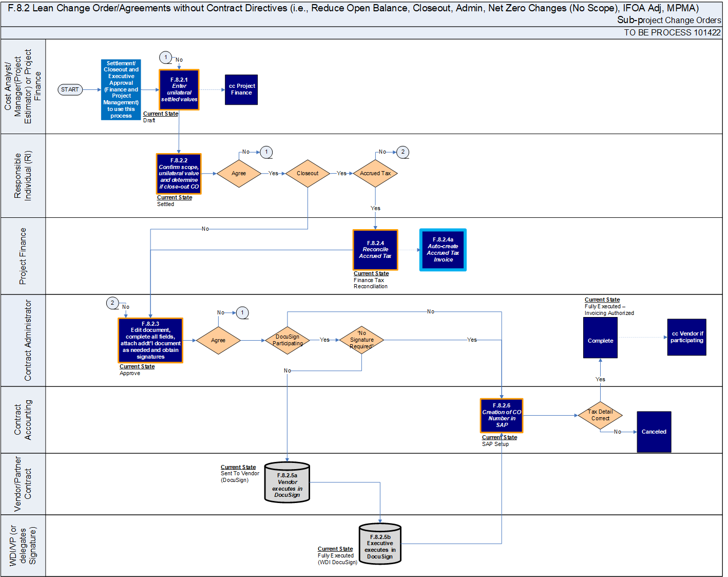Select the Tax Detail Correct decision diamond
This screenshot has height=577, width=728.
tap(600, 415)
